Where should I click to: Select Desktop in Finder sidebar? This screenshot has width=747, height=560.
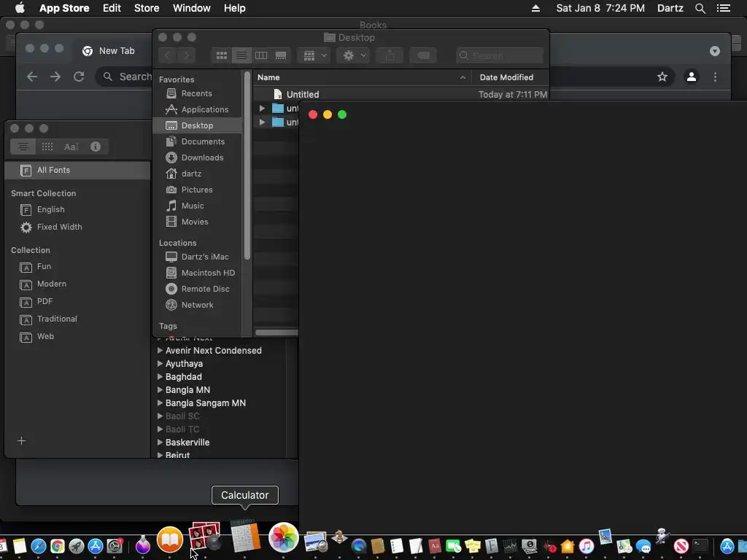click(196, 125)
